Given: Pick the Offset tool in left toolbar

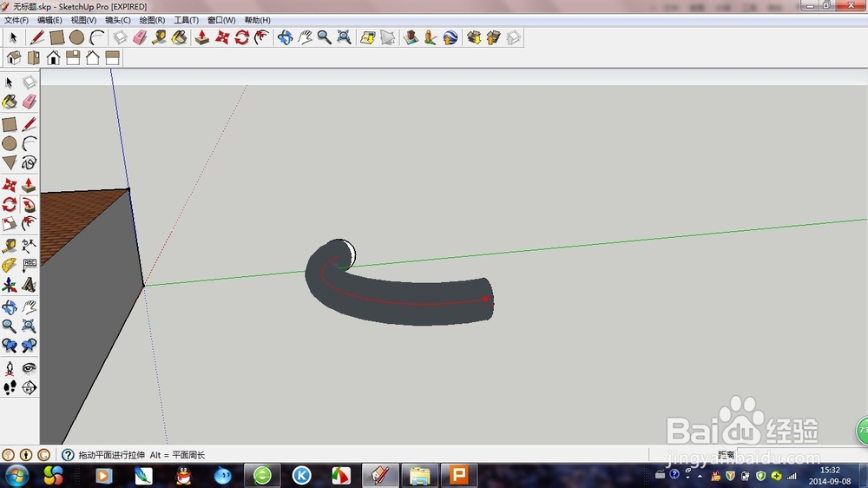Looking at the screenshot, I should tap(29, 224).
